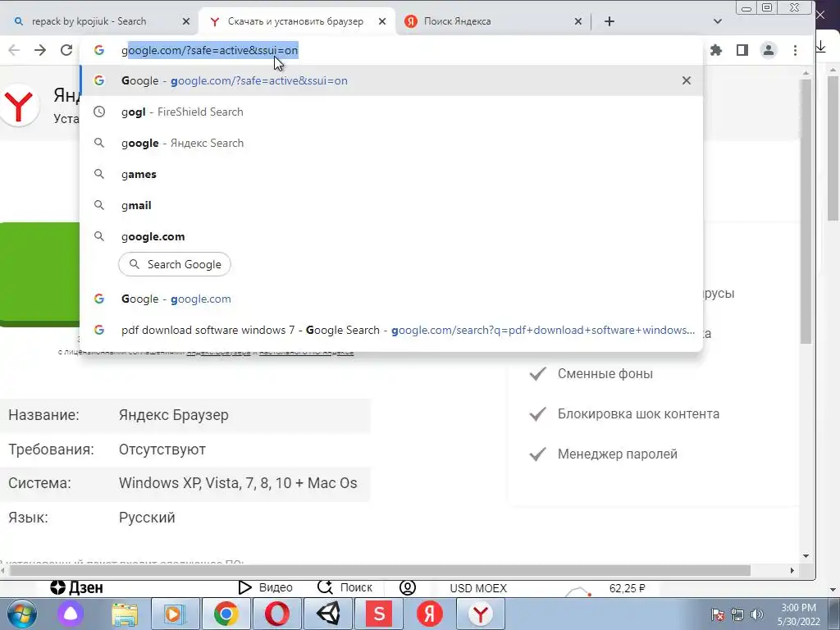Open a new tab with the plus button
This screenshot has height=630, width=840.
click(609, 21)
